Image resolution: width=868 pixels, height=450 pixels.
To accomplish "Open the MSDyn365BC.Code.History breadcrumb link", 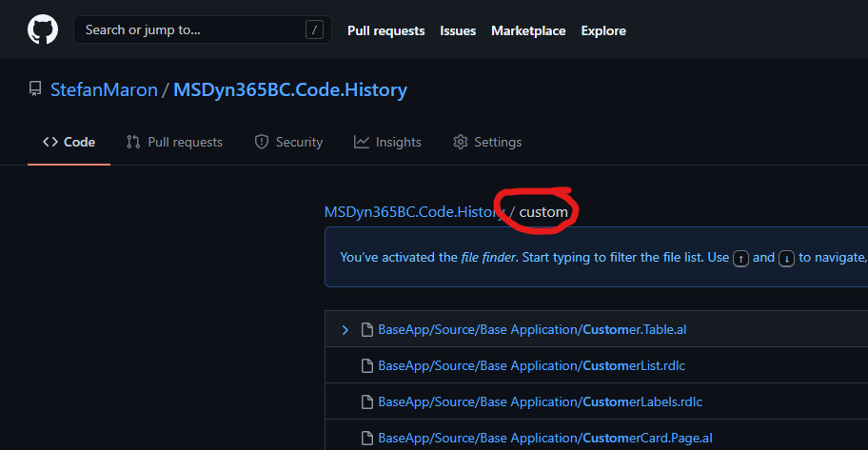I will click(x=414, y=212).
